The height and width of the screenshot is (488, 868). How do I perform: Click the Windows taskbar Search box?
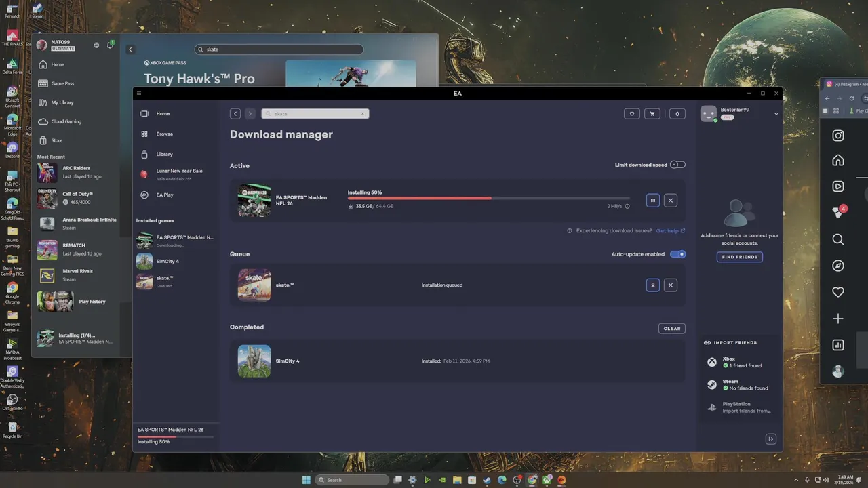353,480
